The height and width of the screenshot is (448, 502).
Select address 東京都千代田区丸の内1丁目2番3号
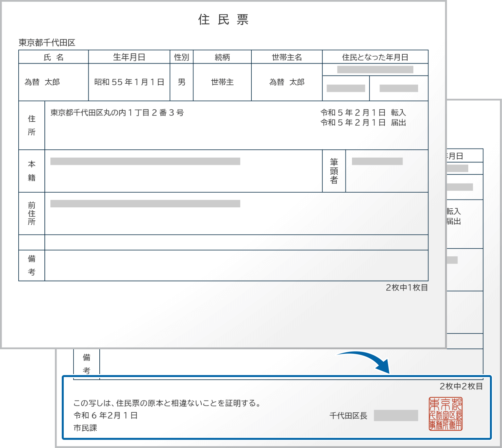pos(117,113)
